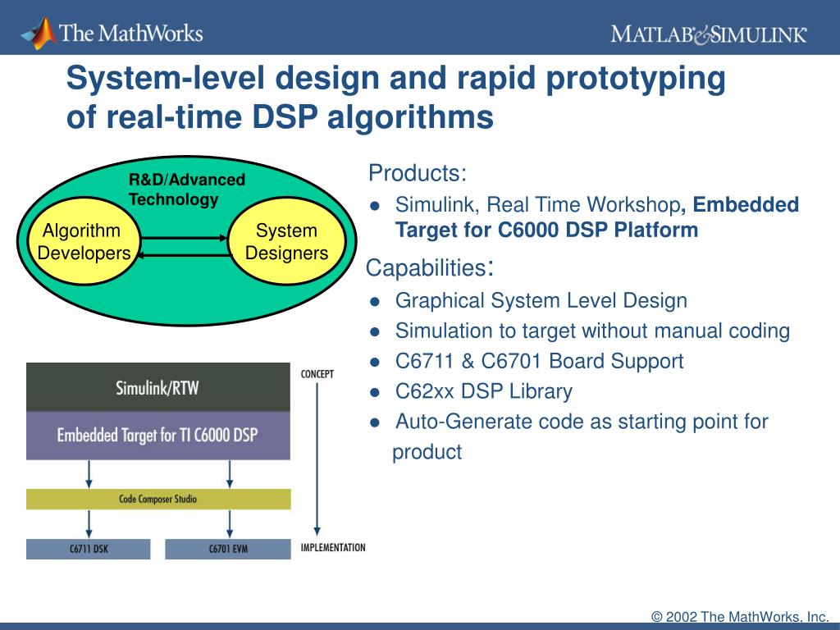Select 'Auto-Generate code as starting point for' bullet
This screenshot has height=630, width=840.
click(582, 422)
